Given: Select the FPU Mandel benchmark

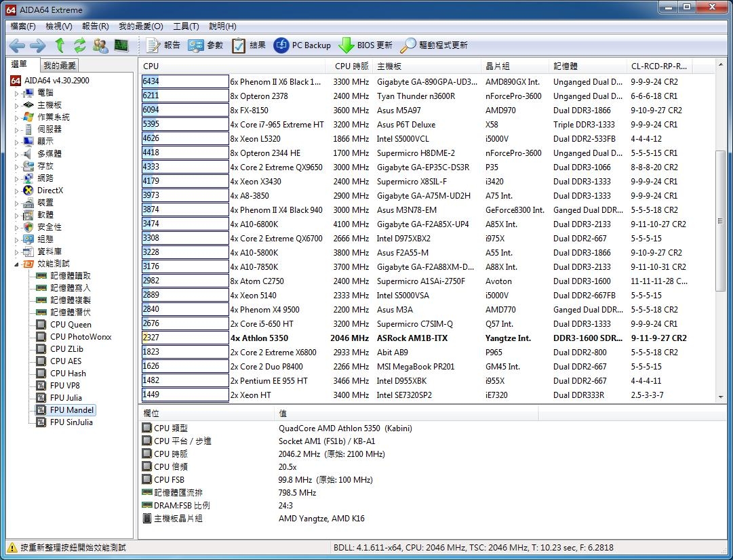Looking at the screenshot, I should pyautogui.click(x=71, y=410).
